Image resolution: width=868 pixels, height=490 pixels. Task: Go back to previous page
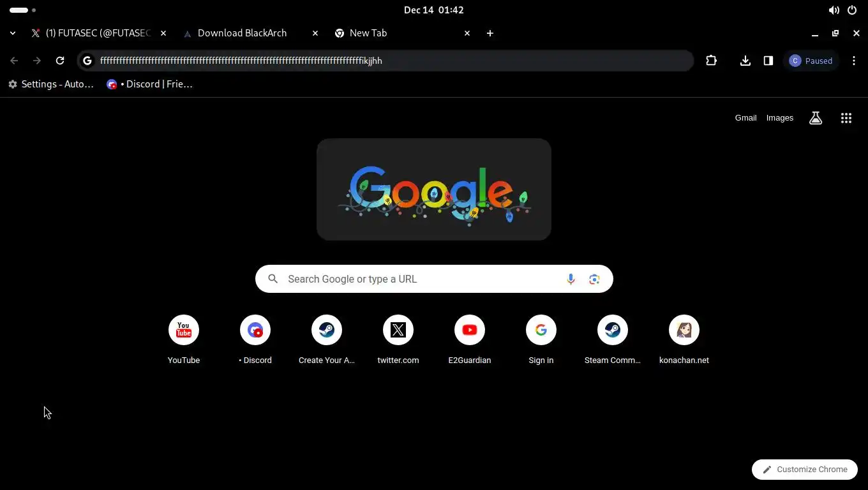(14, 61)
